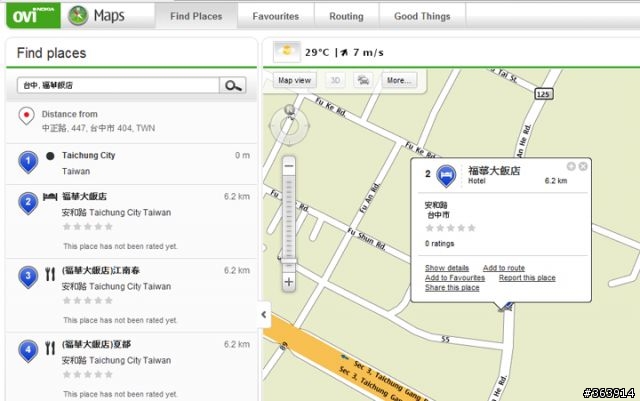Zoom out with the minus button
This screenshot has width=640, height=401.
tap(289, 166)
